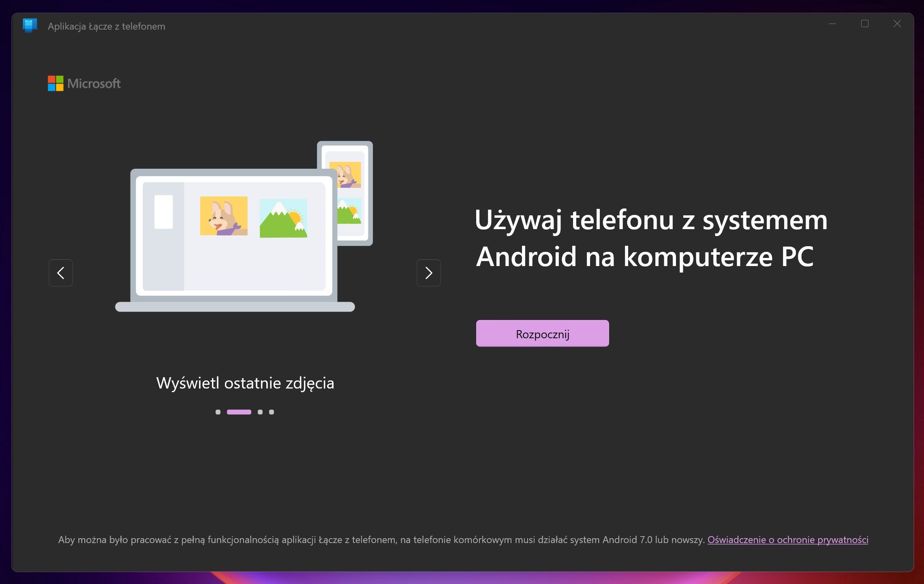This screenshot has height=584, width=924.
Task: Click the Android 7.0 requirement notice text
Action: [x=381, y=540]
